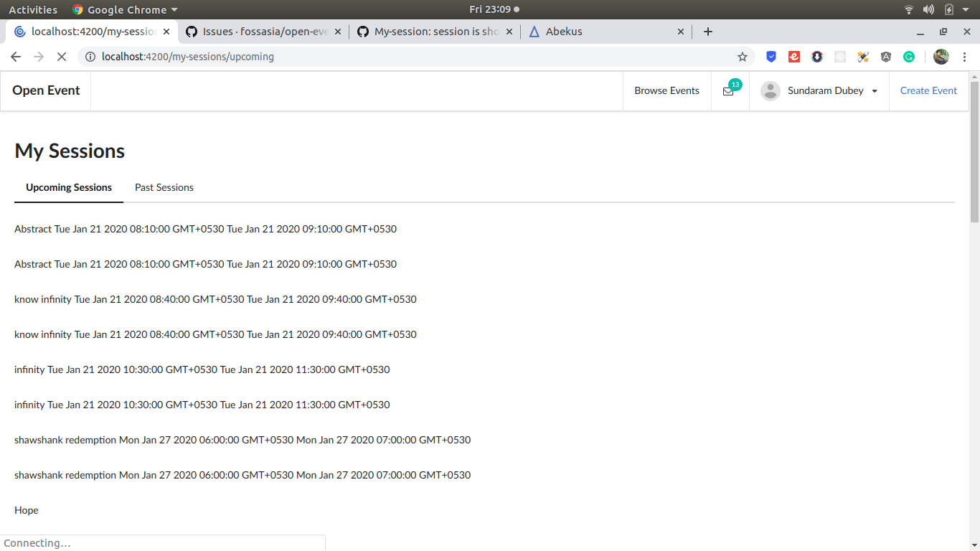Switch to the Past Sessions tab
The width and height of the screenshot is (980, 551).
164,187
